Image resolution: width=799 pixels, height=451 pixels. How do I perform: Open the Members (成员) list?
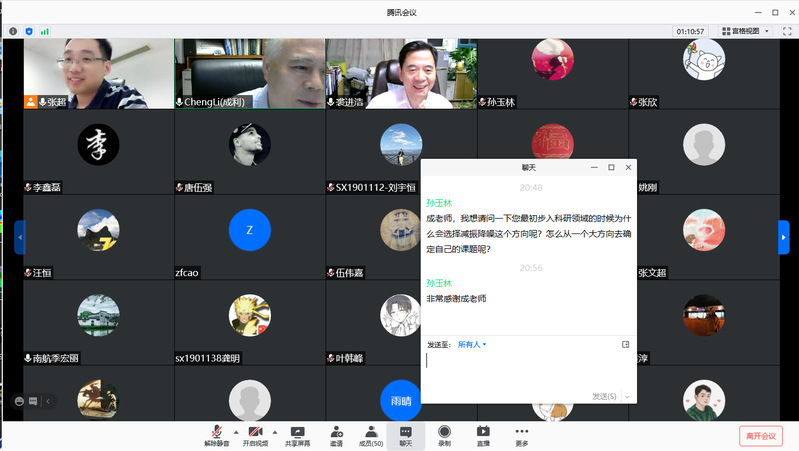click(x=370, y=434)
